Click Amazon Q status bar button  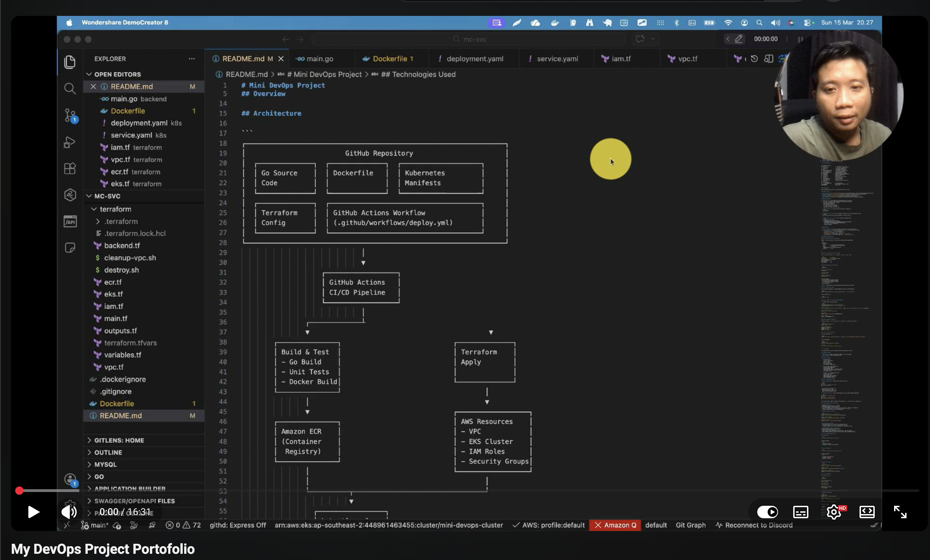pos(615,525)
